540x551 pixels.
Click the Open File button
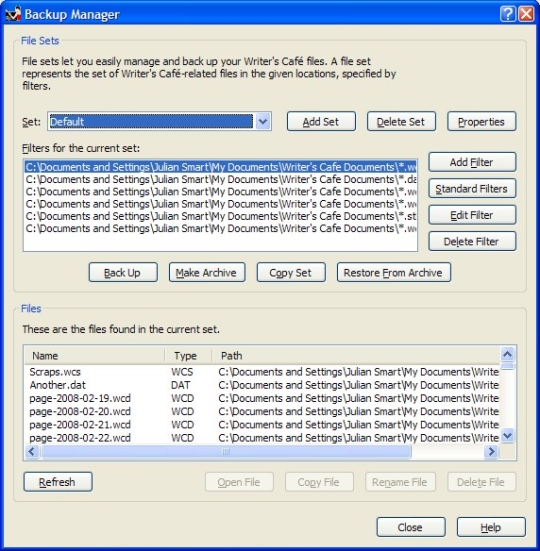point(239,482)
